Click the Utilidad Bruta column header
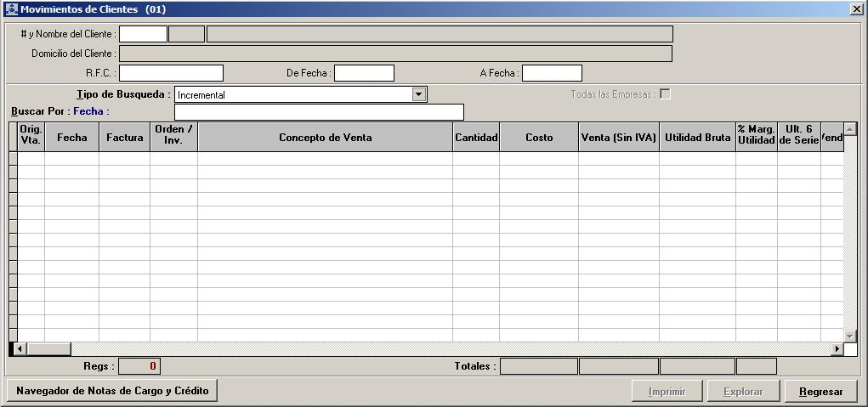This screenshot has width=868, height=407. 697,138
